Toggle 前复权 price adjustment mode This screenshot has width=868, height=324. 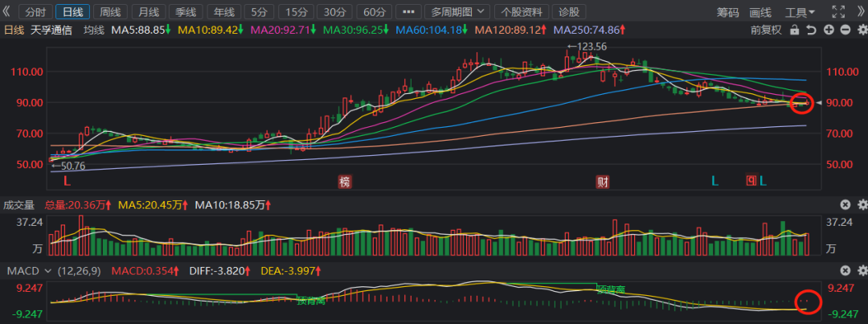[766, 31]
